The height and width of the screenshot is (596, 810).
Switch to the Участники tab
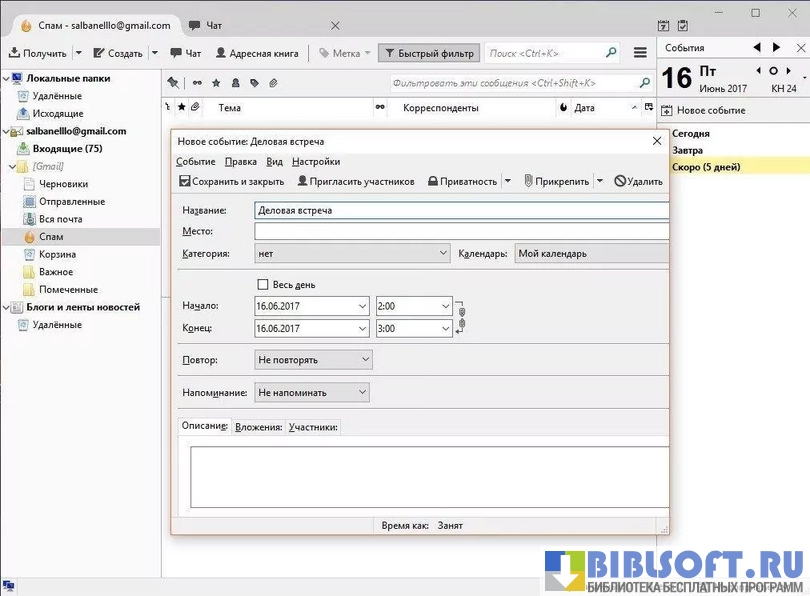pyautogui.click(x=313, y=427)
